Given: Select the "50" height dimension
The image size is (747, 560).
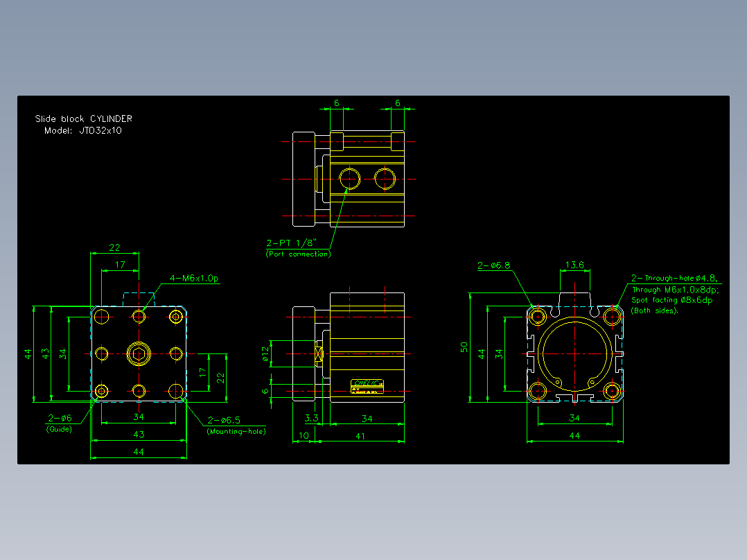Looking at the screenshot, I should [x=464, y=347].
